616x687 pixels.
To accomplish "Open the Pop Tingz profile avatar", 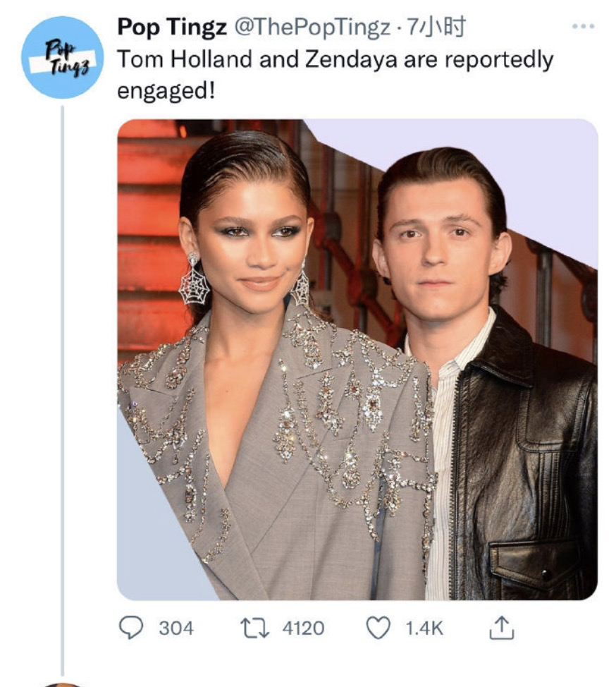I will coord(62,57).
